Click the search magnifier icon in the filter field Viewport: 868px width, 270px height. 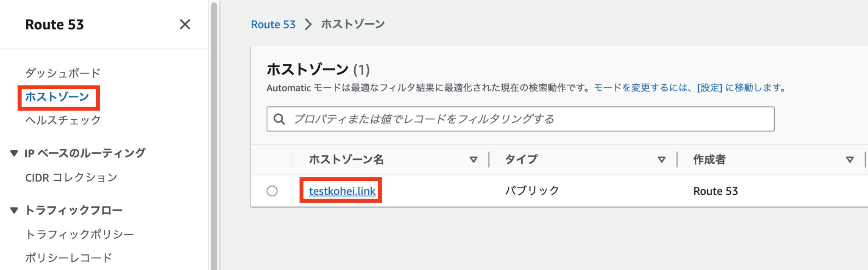pyautogui.click(x=279, y=120)
